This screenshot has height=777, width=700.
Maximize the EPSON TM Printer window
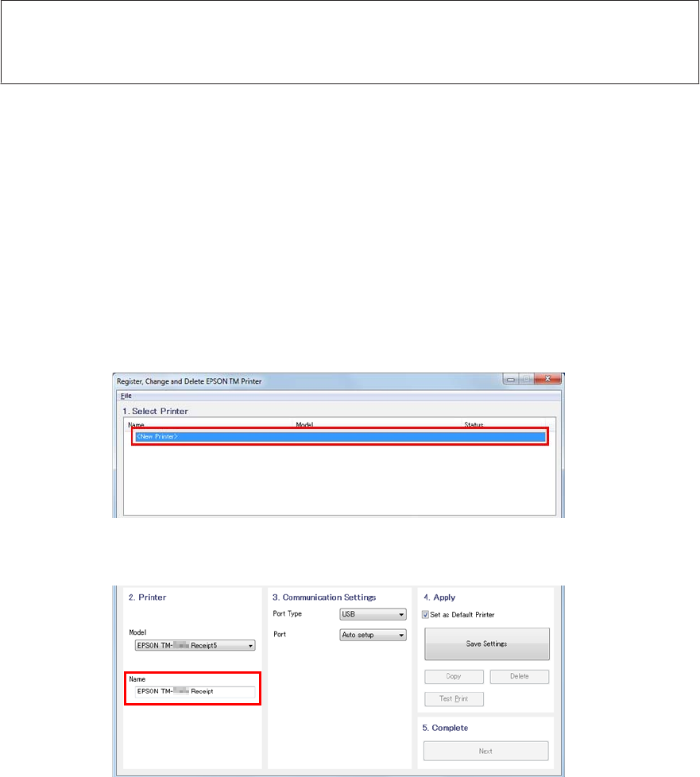(526, 379)
